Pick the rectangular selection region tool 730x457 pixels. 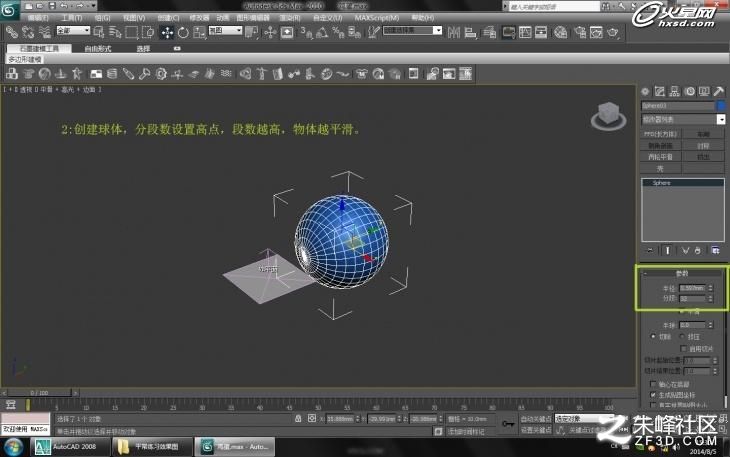(x=132, y=32)
